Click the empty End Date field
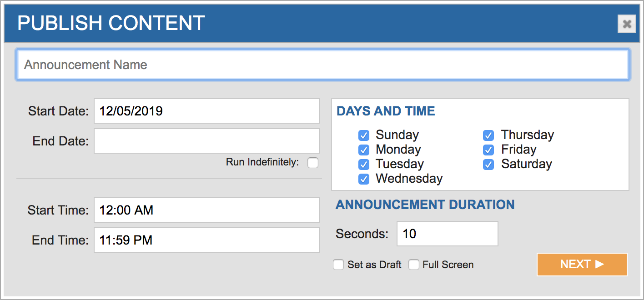 point(207,141)
